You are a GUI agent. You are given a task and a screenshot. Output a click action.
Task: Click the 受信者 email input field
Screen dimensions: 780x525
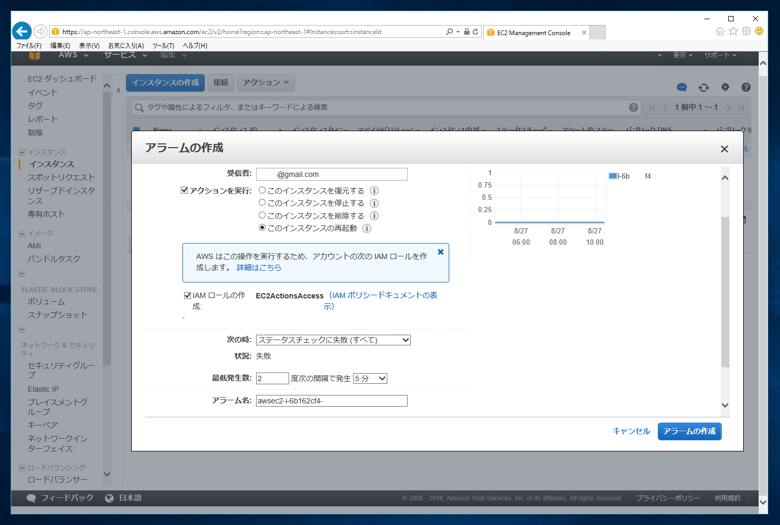(x=332, y=174)
